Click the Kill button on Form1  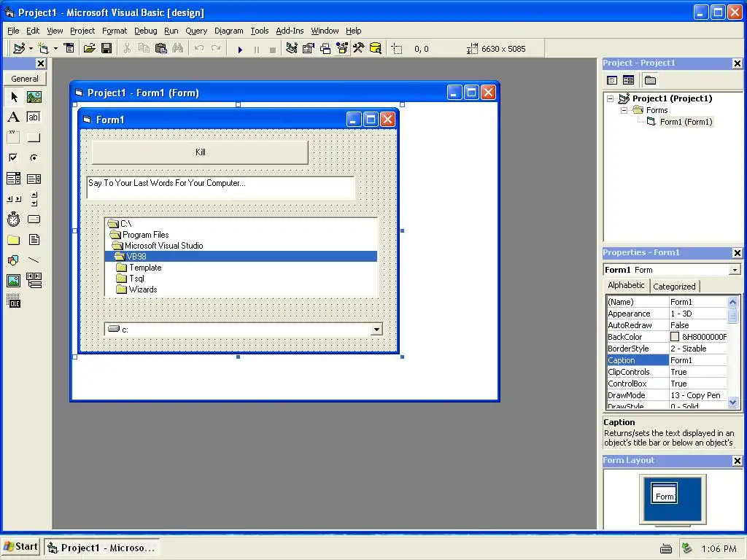(200, 152)
